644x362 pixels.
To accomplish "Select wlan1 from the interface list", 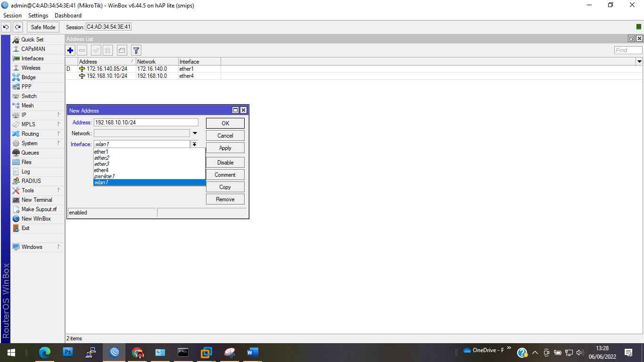I will pyautogui.click(x=149, y=182).
